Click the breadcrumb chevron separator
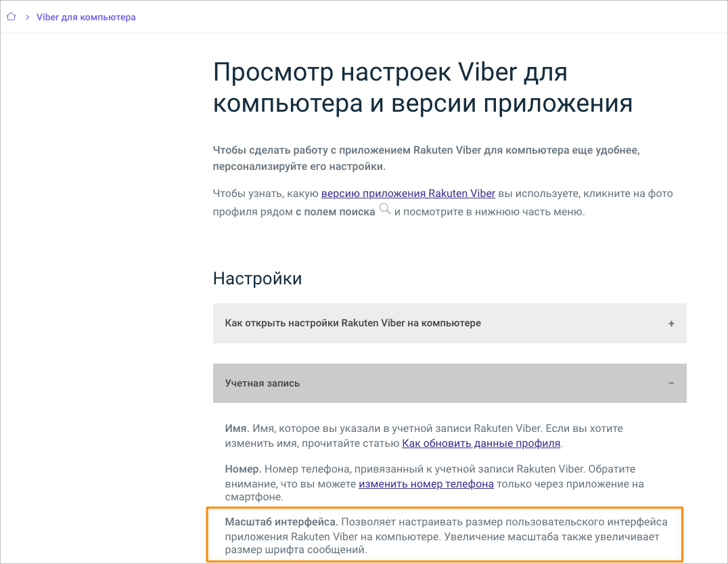Screen dimensions: 728x564 coord(27,17)
